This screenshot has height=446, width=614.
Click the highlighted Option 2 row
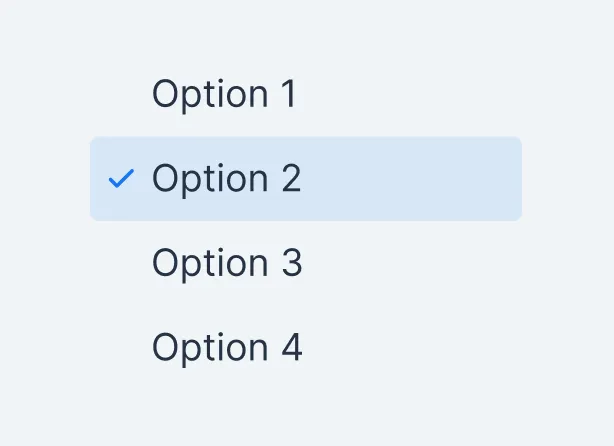coord(305,179)
